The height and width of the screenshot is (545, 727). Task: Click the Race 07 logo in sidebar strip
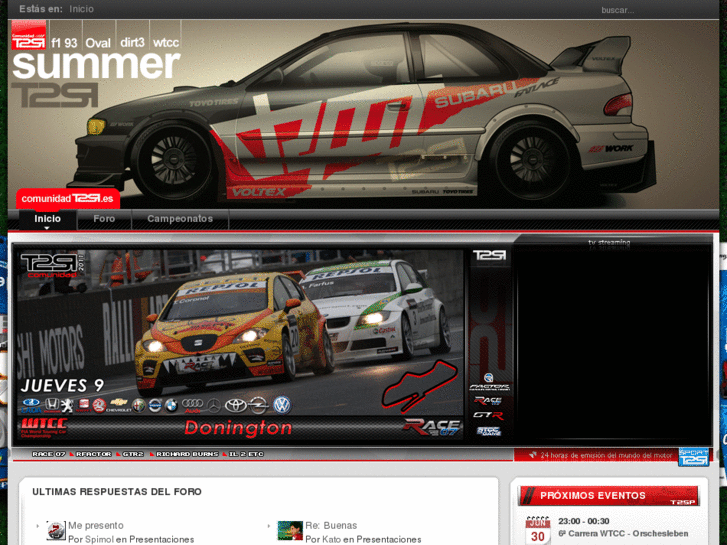(x=488, y=400)
